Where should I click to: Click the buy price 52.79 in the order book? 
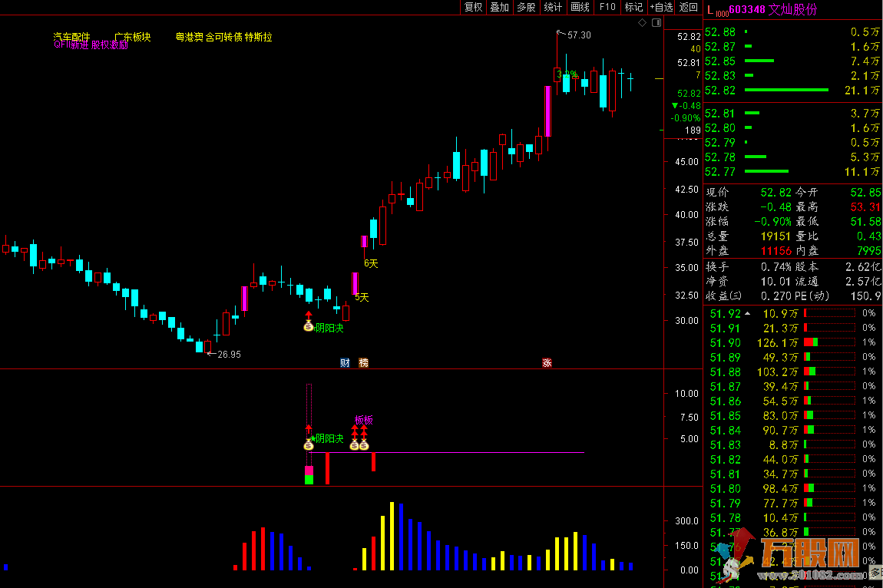(x=720, y=143)
